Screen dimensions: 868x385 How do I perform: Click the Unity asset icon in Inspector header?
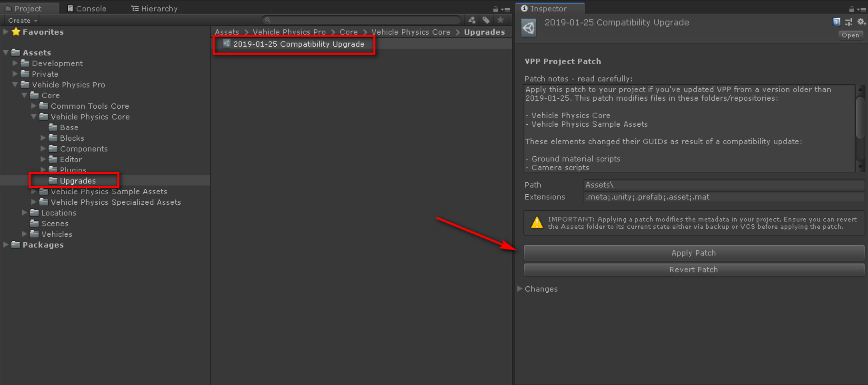coord(529,28)
